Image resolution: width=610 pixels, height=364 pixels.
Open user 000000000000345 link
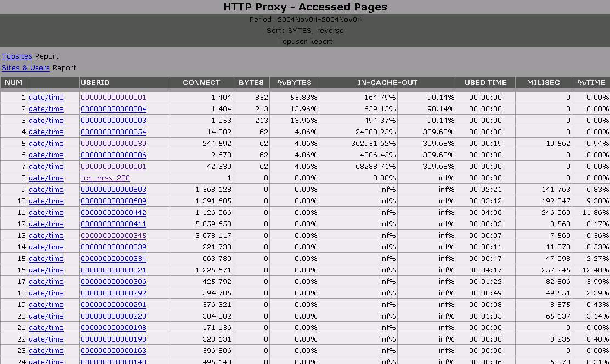pos(114,236)
